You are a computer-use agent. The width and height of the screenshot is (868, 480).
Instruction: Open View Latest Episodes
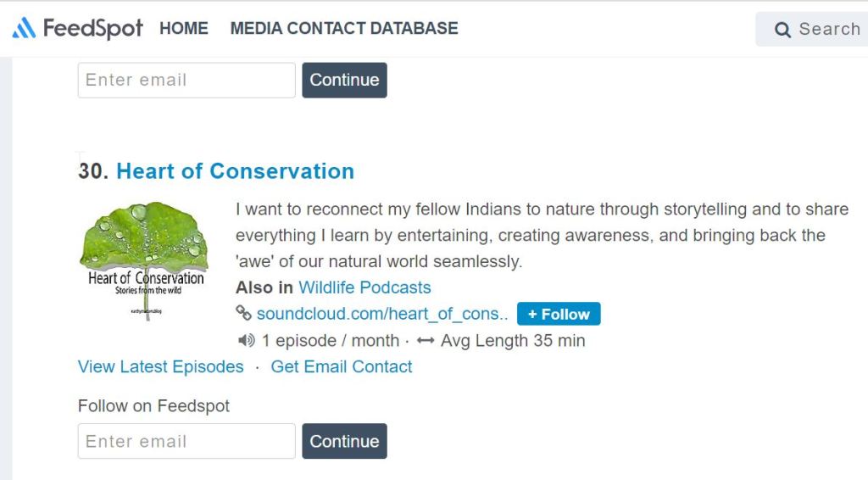click(160, 367)
